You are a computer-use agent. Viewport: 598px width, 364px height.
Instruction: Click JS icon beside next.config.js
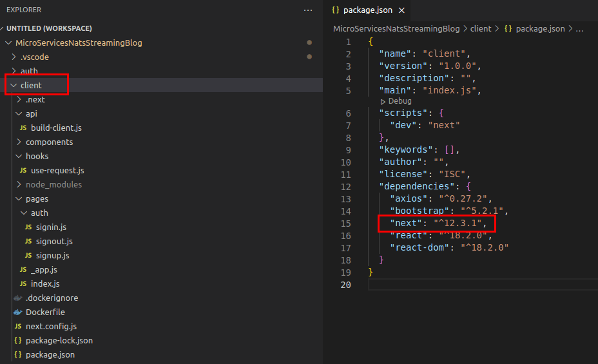click(18, 326)
